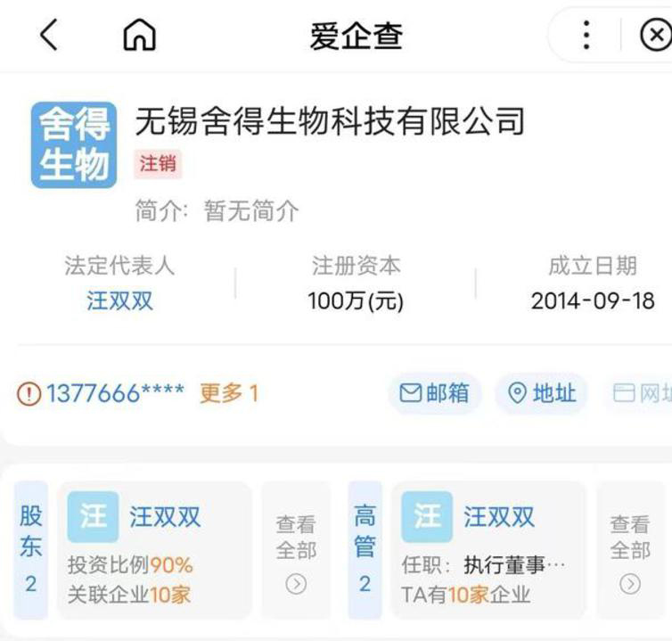Image resolution: width=672 pixels, height=641 pixels.
Task: Tap shareholder 汪 avatar icon
Action: click(x=93, y=517)
